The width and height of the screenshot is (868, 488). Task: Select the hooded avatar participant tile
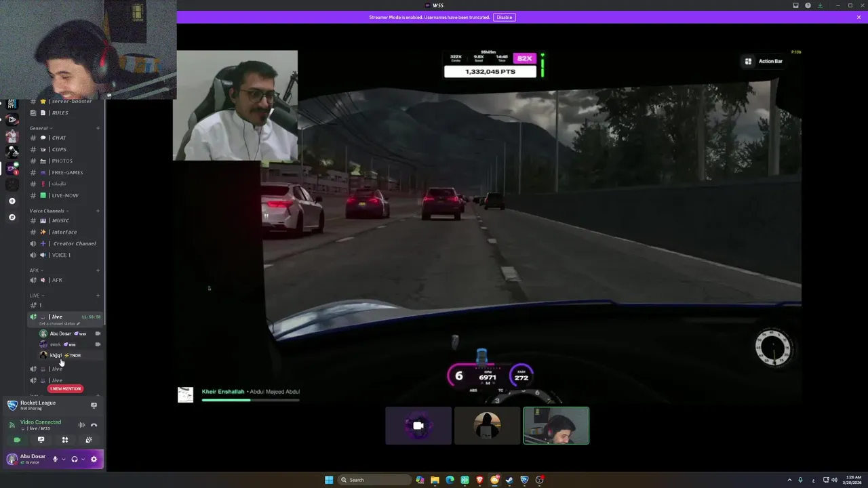pos(487,426)
